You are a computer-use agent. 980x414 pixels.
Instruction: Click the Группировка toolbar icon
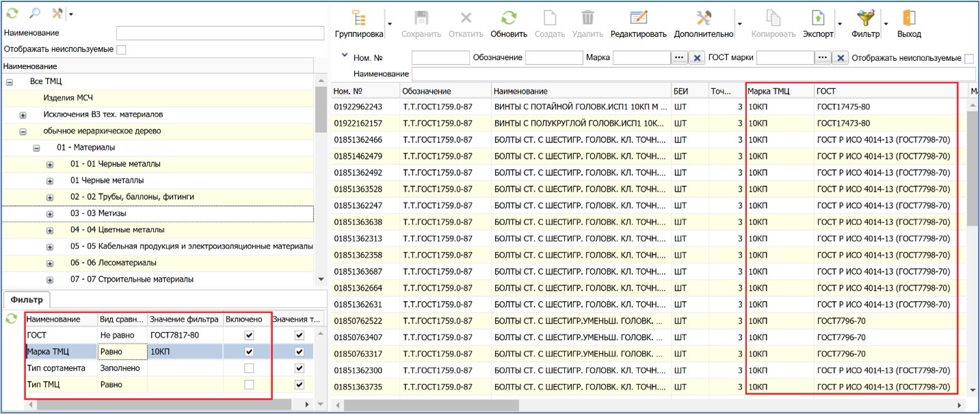point(358,19)
